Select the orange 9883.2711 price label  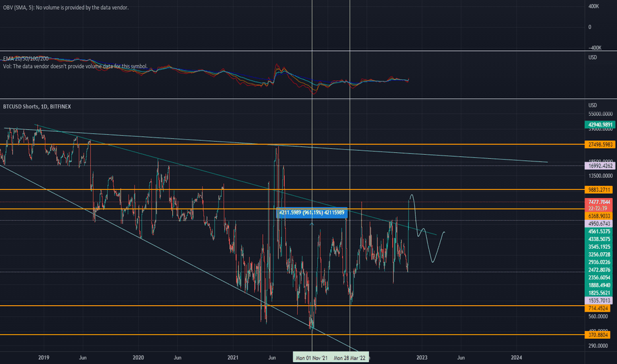pyautogui.click(x=598, y=190)
